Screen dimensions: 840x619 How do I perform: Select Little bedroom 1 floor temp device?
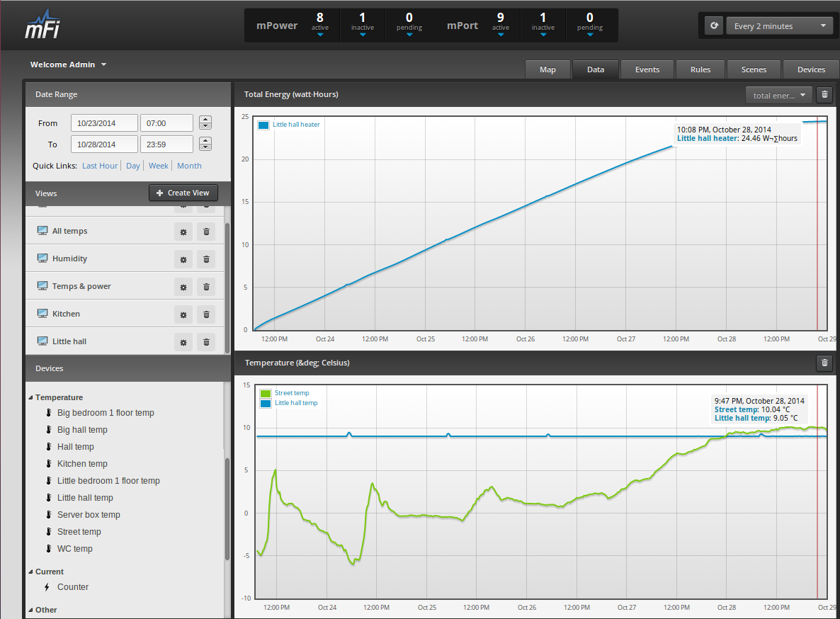pos(108,480)
